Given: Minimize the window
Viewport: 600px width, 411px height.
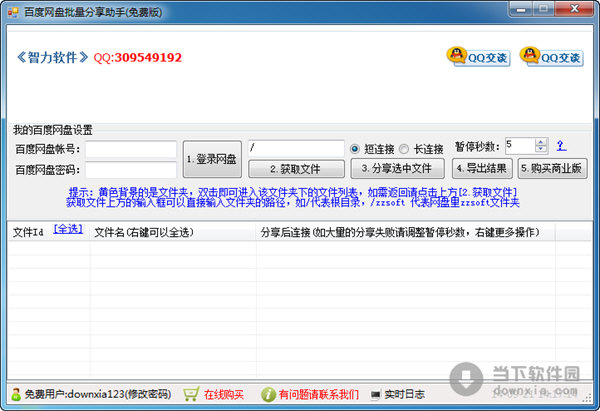Looking at the screenshot, I should (520, 9).
